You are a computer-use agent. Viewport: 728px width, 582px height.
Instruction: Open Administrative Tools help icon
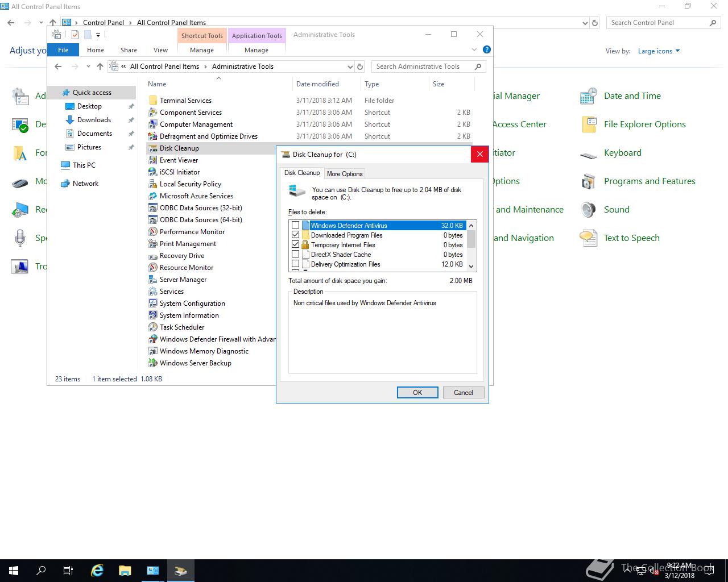tap(487, 50)
